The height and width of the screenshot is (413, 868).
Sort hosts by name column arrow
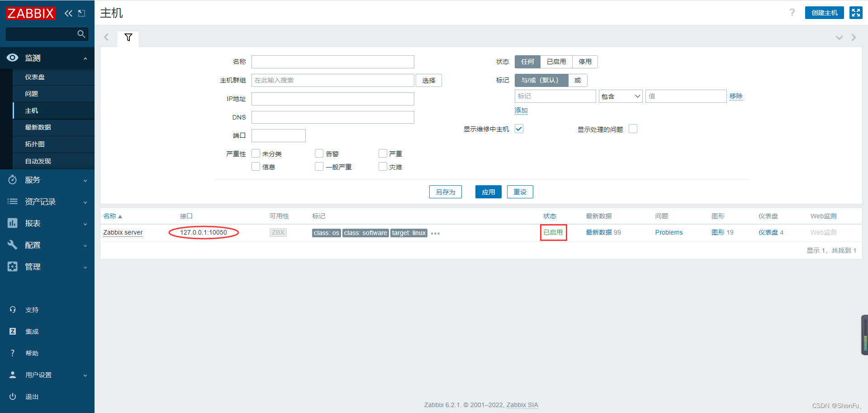click(120, 216)
